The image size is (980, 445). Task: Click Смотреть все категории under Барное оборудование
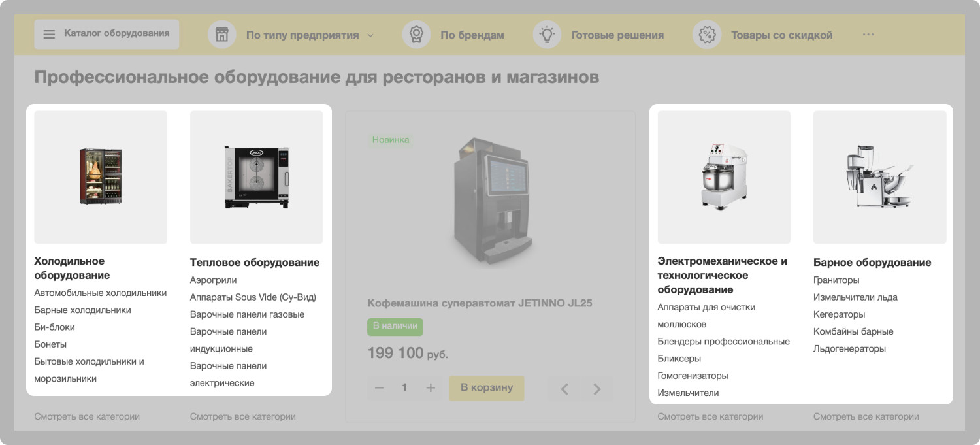[x=866, y=416]
